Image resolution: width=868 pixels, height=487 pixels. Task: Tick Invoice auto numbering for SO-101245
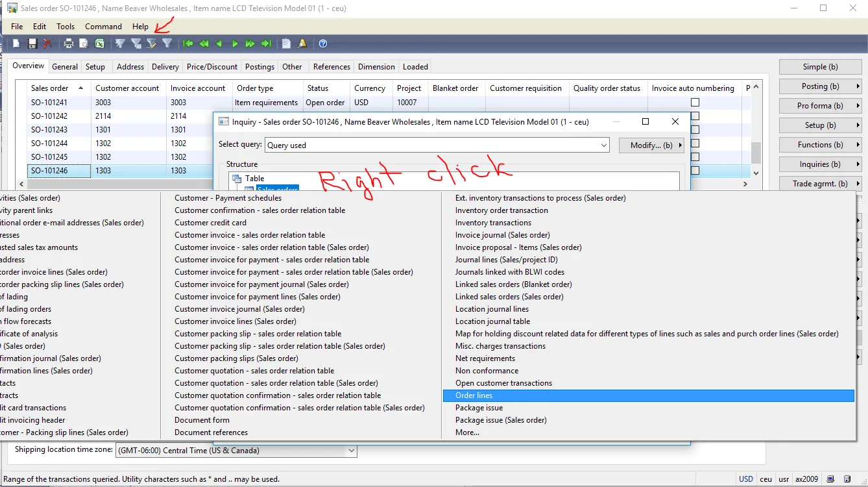(695, 157)
